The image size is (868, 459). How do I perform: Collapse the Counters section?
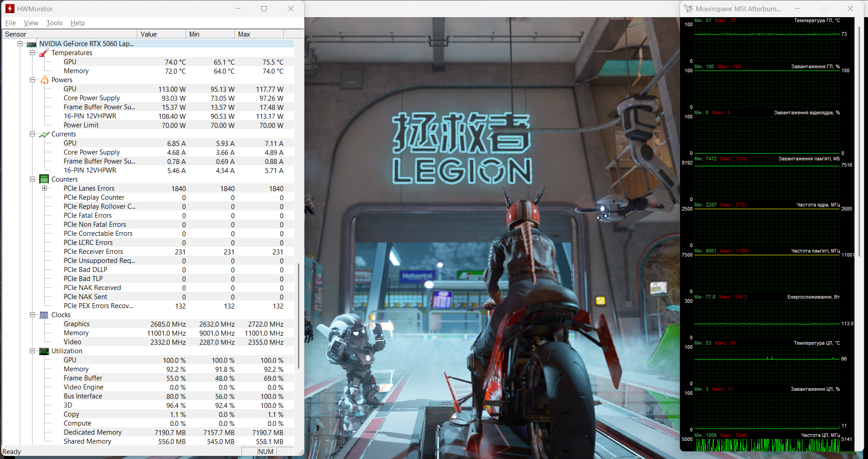click(33, 179)
